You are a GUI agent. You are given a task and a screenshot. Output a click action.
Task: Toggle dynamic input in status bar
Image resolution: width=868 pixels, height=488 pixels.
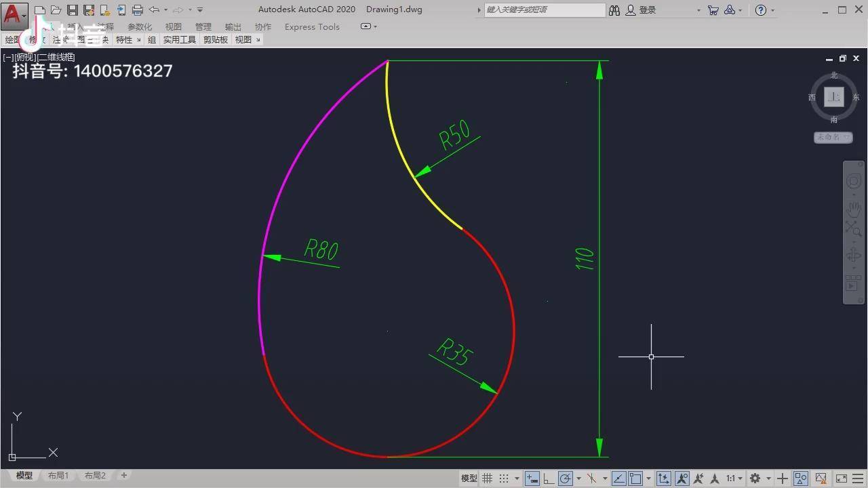[532, 479]
